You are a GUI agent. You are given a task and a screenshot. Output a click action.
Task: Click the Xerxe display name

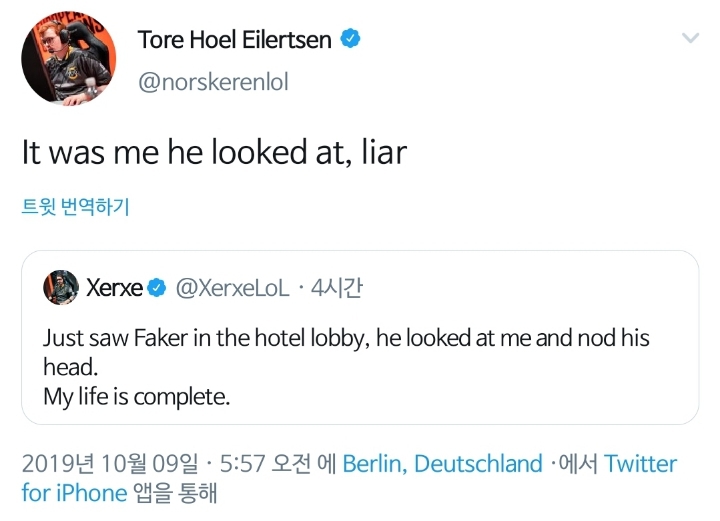(114, 288)
